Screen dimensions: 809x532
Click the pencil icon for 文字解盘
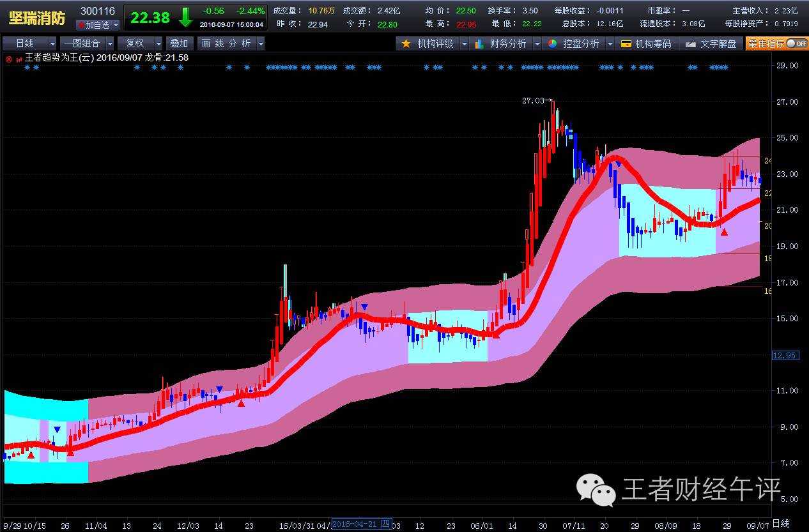[x=690, y=43]
